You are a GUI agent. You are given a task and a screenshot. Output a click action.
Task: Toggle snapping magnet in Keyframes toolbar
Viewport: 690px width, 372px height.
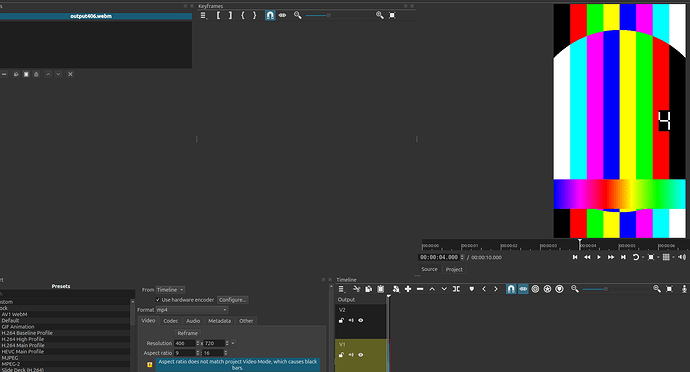(x=270, y=15)
